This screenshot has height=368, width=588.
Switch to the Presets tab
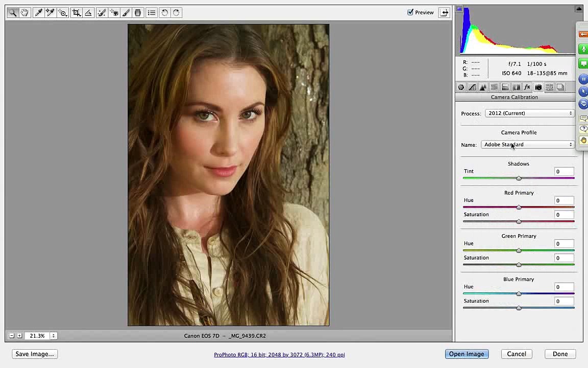click(549, 87)
